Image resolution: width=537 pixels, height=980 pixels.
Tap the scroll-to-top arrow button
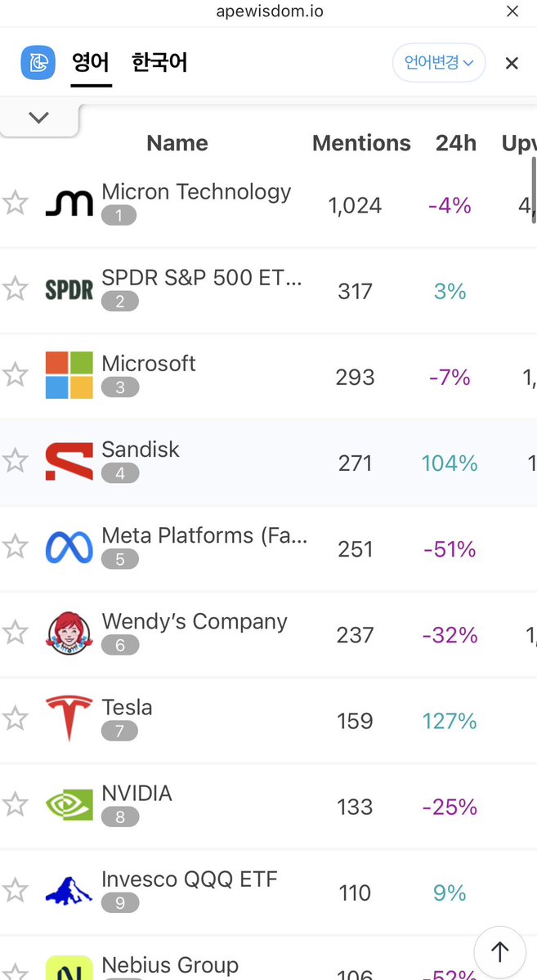[x=500, y=952]
